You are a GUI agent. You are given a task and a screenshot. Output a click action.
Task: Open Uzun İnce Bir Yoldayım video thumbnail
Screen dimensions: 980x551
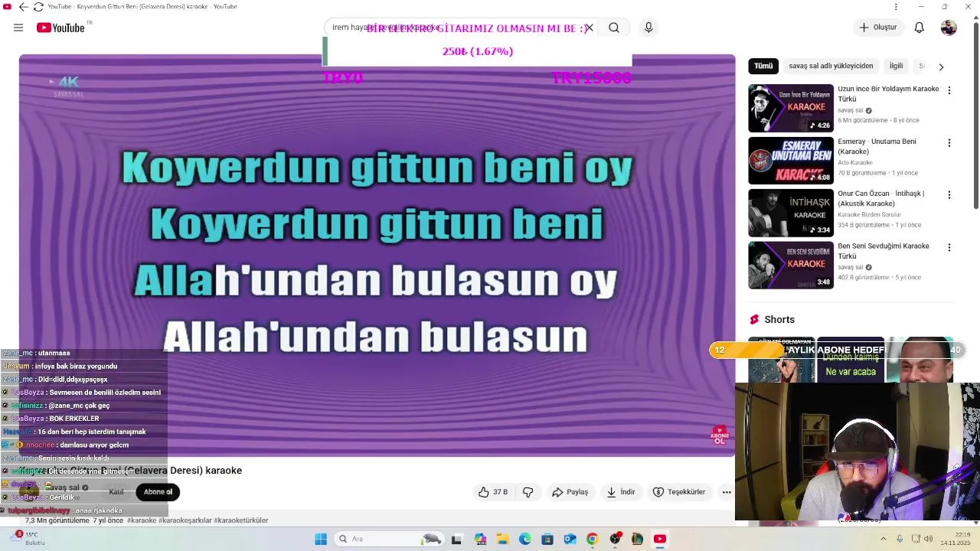(x=791, y=108)
